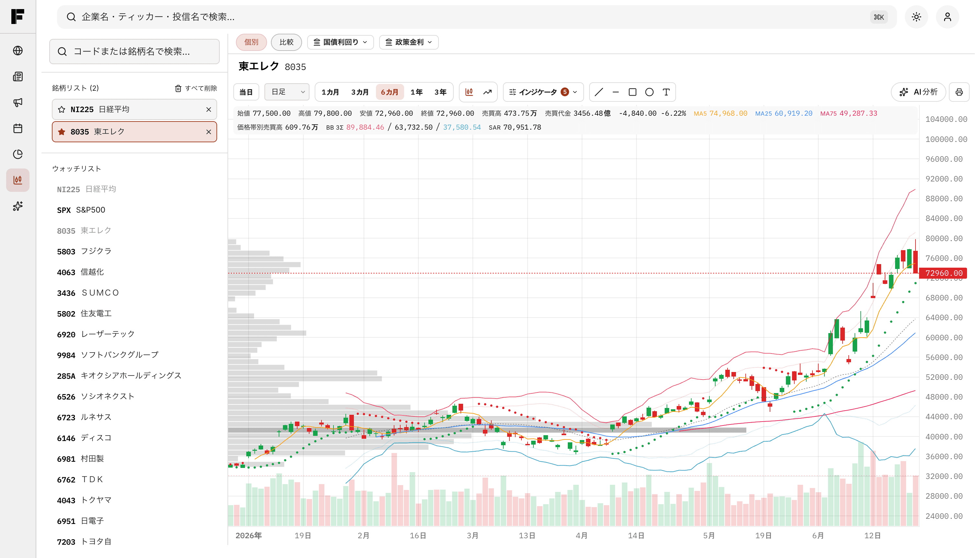
Task: Expand the 国債利回り dropdown
Action: tap(340, 42)
